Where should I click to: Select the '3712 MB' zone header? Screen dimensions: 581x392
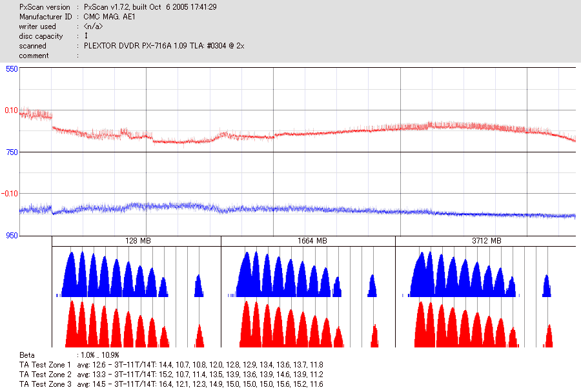point(487,241)
